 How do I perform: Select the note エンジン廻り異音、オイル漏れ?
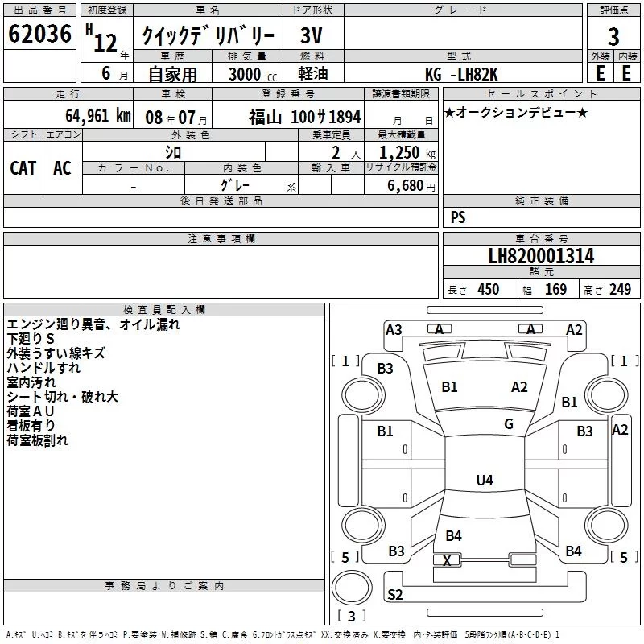pos(93,324)
